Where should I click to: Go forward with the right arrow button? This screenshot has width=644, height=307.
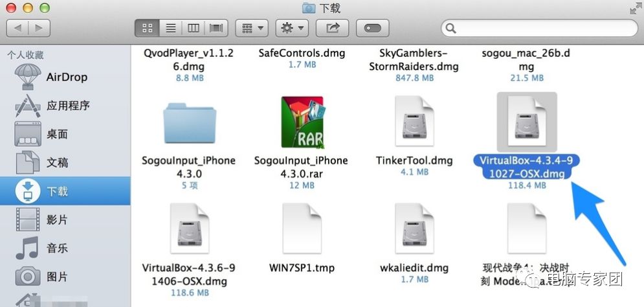(x=39, y=28)
